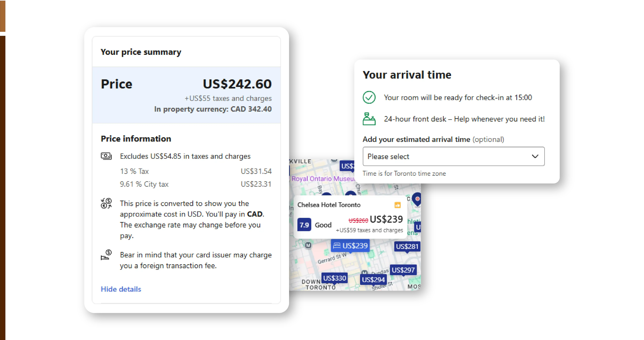Select the US$239 bed price marker on map
This screenshot has width=644, height=340.
350,246
